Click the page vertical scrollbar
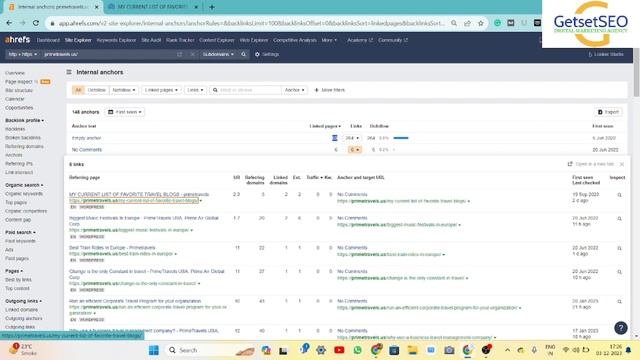This screenshot has width=640, height=360. [636, 73]
